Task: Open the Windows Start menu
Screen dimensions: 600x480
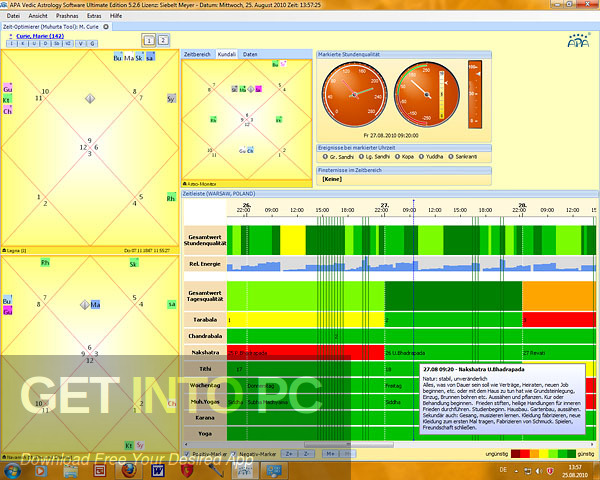Action: [12, 471]
